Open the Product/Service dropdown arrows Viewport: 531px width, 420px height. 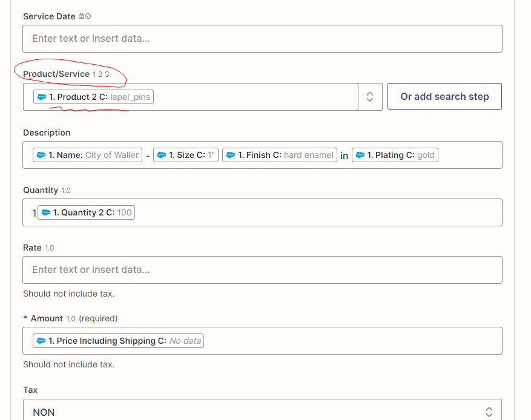coord(370,97)
